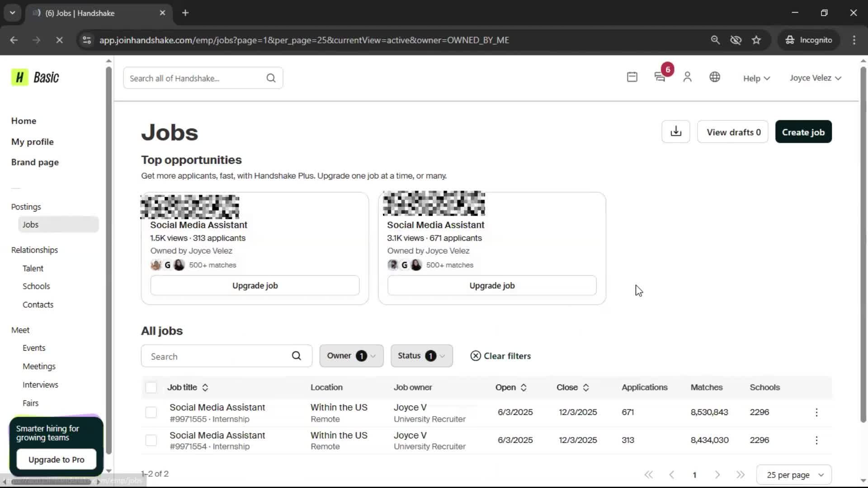Sort by Job title column arrows

tap(205, 388)
